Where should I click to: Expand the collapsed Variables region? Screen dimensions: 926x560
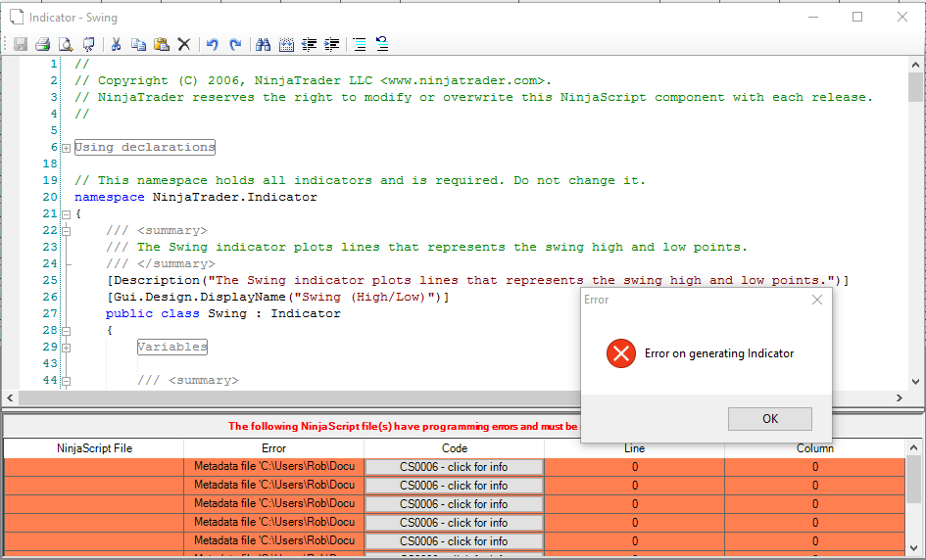pyautogui.click(x=66, y=348)
